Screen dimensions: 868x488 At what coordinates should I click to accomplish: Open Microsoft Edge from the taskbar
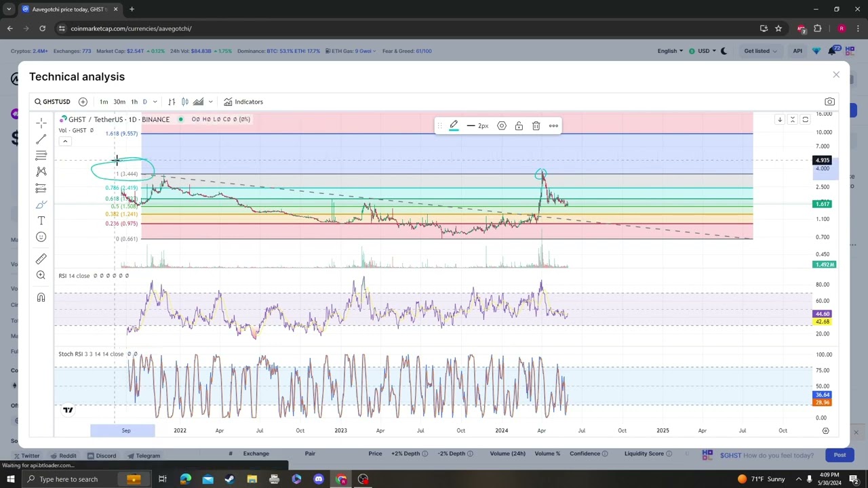pyautogui.click(x=185, y=479)
